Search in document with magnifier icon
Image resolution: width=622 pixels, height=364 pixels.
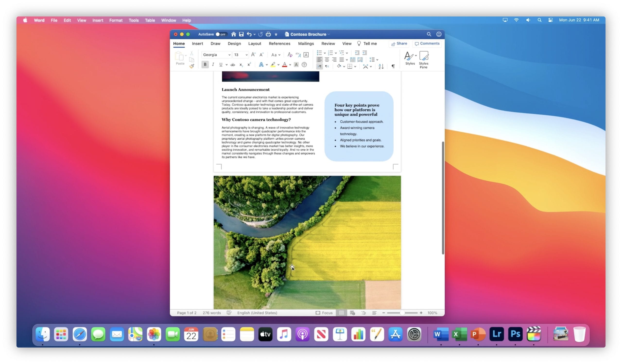point(429,34)
